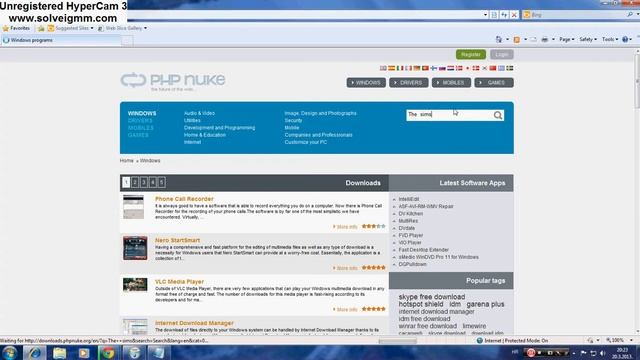This screenshot has width=640, height=360.
Task: Open the Home toolbar icon
Action: pos(499,39)
